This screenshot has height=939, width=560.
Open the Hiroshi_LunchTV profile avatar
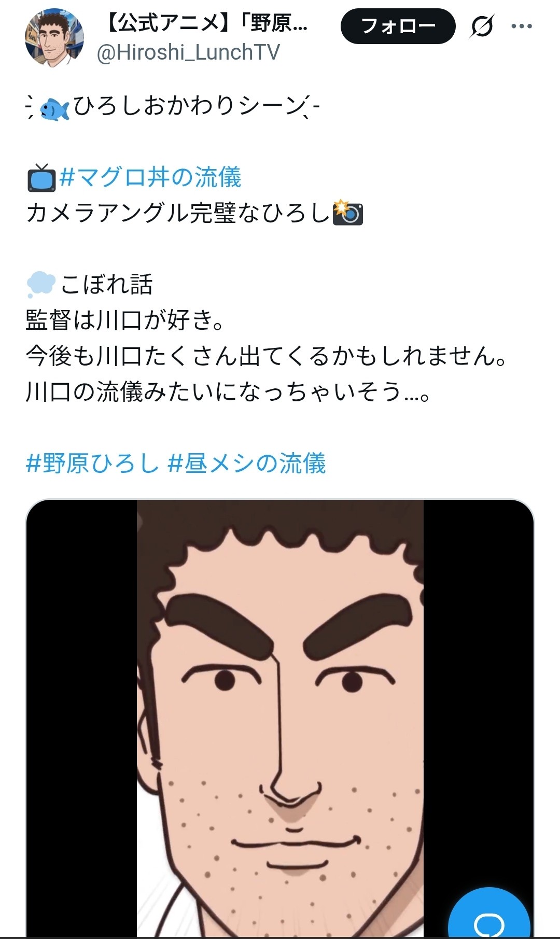tap(54, 38)
